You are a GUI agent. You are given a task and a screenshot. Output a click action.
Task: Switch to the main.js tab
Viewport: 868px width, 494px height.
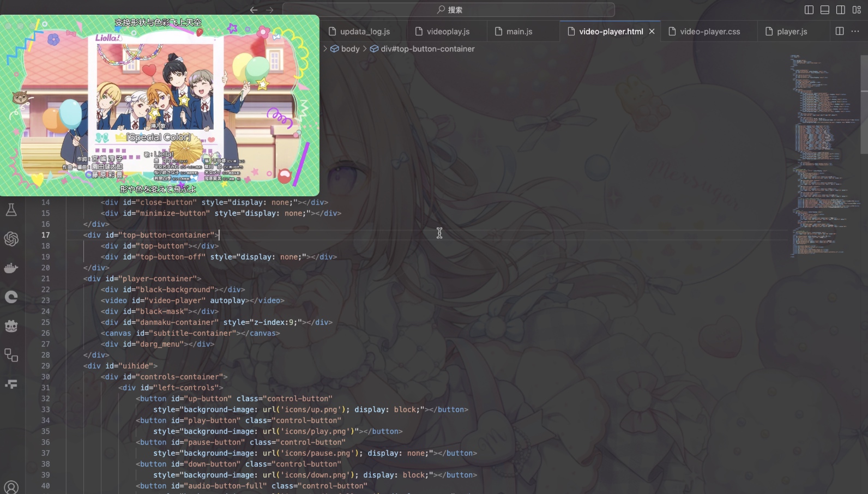[519, 32]
